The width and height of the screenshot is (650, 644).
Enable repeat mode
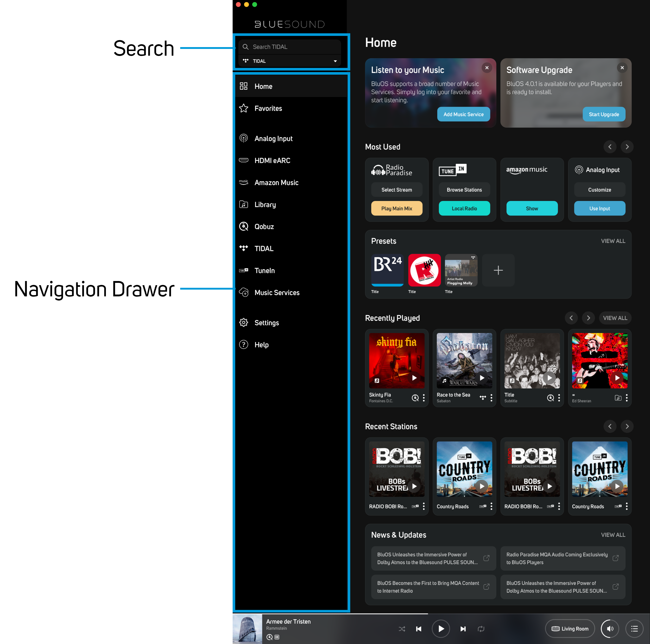click(x=481, y=629)
